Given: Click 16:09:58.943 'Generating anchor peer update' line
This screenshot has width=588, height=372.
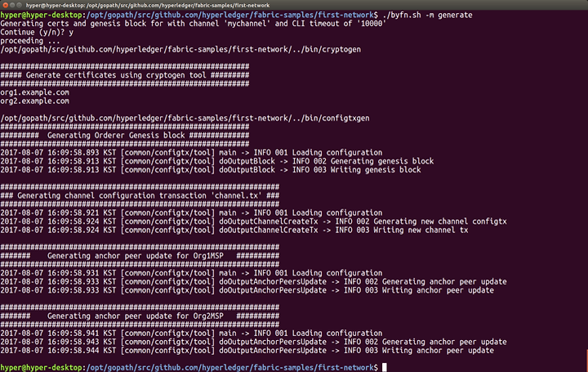Looking at the screenshot, I should coord(253,342).
